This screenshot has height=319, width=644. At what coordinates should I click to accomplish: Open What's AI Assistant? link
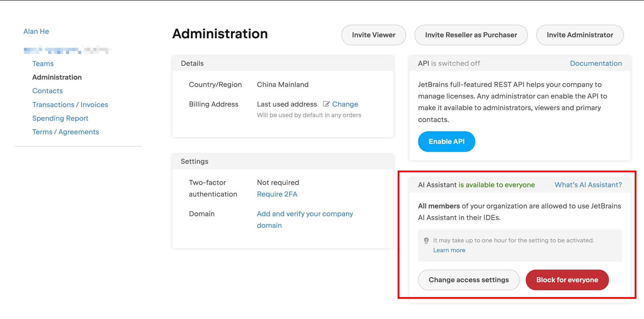pos(588,185)
